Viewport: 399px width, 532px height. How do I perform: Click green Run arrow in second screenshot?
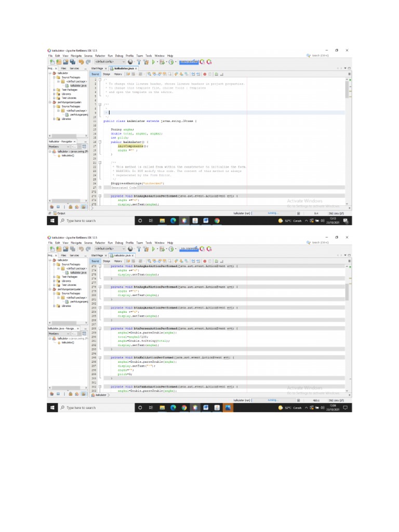click(x=153, y=249)
